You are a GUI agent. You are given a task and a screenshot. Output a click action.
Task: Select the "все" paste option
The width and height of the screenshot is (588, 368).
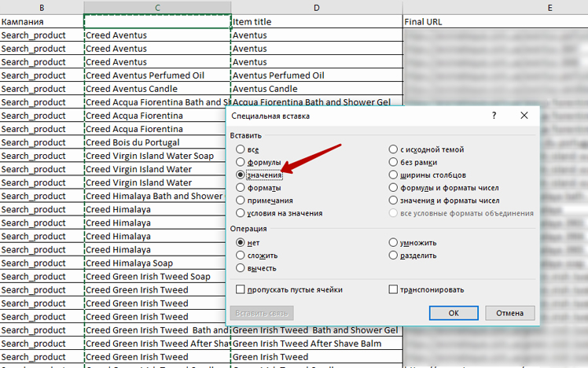(241, 149)
